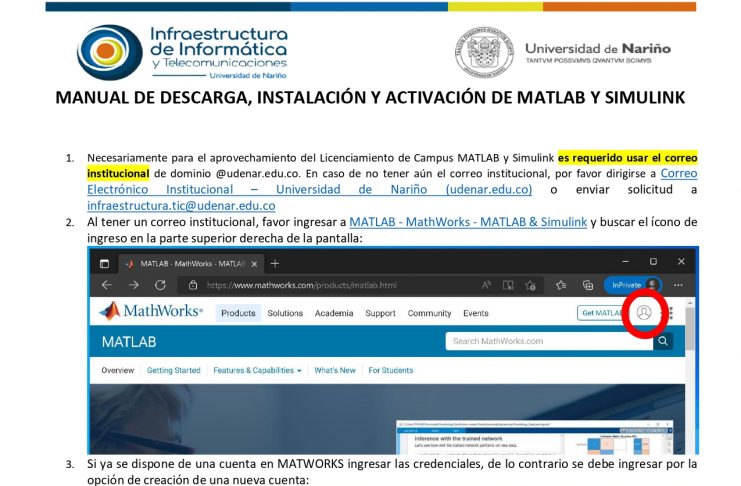
Task: Click the inner MATLAB screenshot thumbnail on banner
Action: pos(534,437)
